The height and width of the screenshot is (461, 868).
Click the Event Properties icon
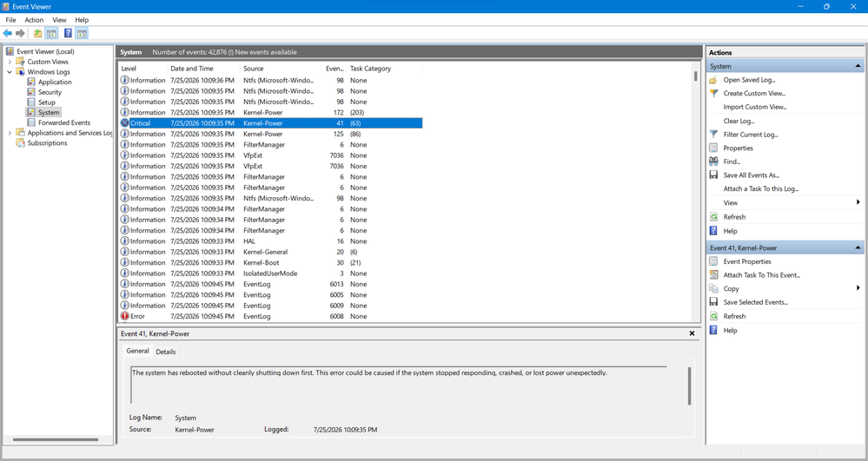pyautogui.click(x=713, y=261)
